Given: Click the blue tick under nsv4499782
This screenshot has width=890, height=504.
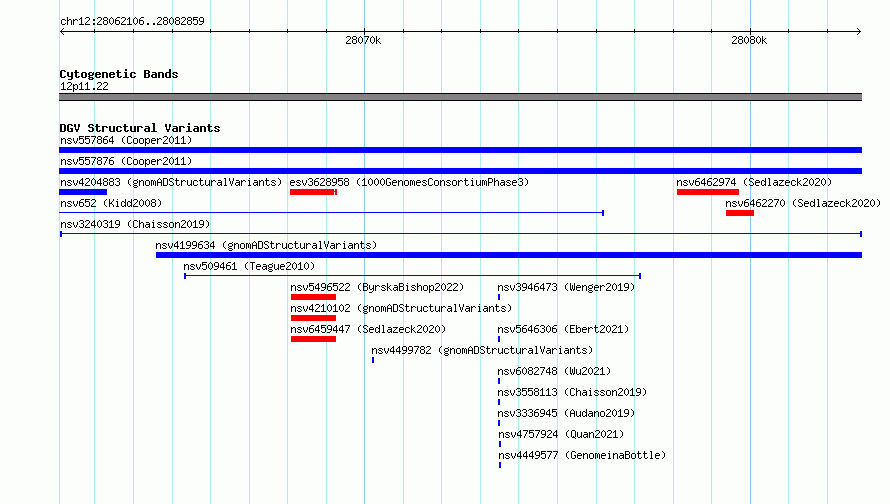Looking at the screenshot, I should (x=373, y=360).
